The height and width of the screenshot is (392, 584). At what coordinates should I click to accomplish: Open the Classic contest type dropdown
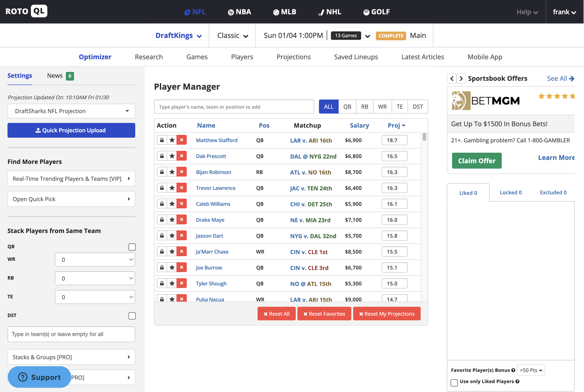tap(233, 36)
